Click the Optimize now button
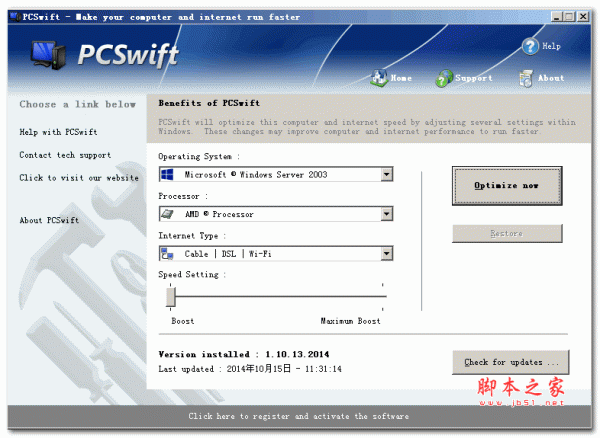The width and height of the screenshot is (600, 438). click(507, 186)
